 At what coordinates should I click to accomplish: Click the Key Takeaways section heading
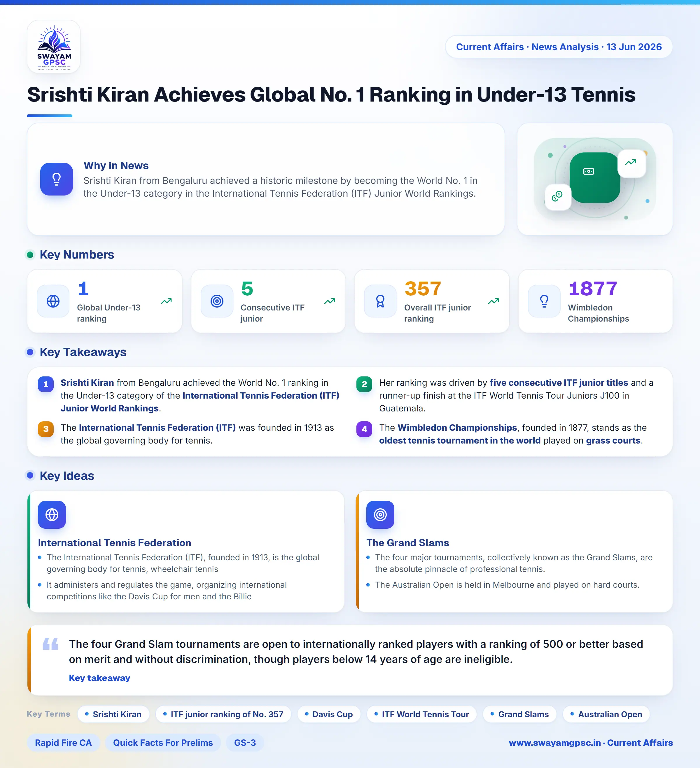click(83, 352)
